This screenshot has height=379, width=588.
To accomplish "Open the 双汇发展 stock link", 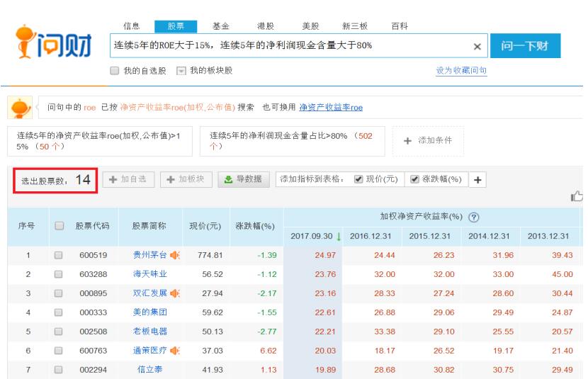I will click(149, 293).
